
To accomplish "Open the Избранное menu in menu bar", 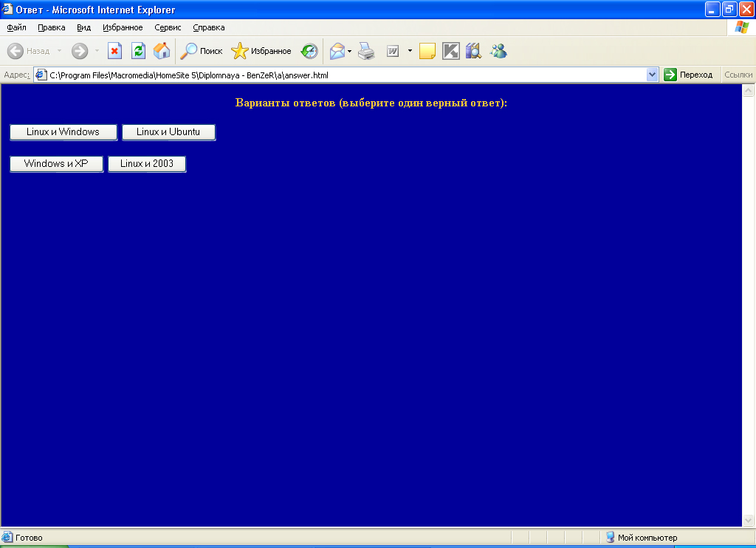I will tap(123, 27).
